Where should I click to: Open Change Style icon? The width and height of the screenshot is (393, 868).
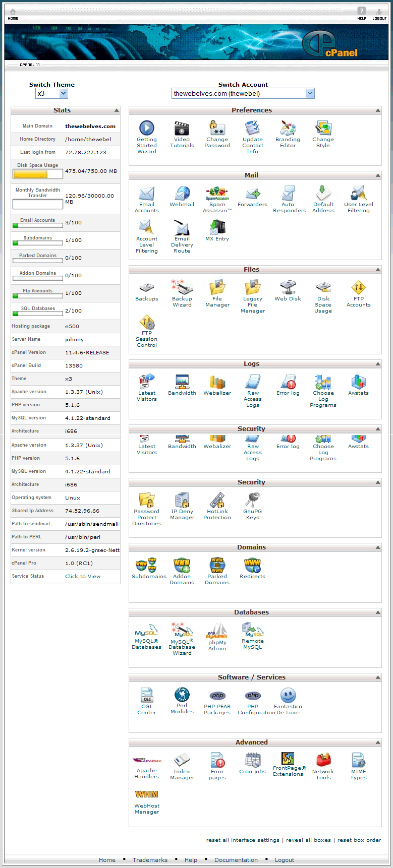(323, 134)
